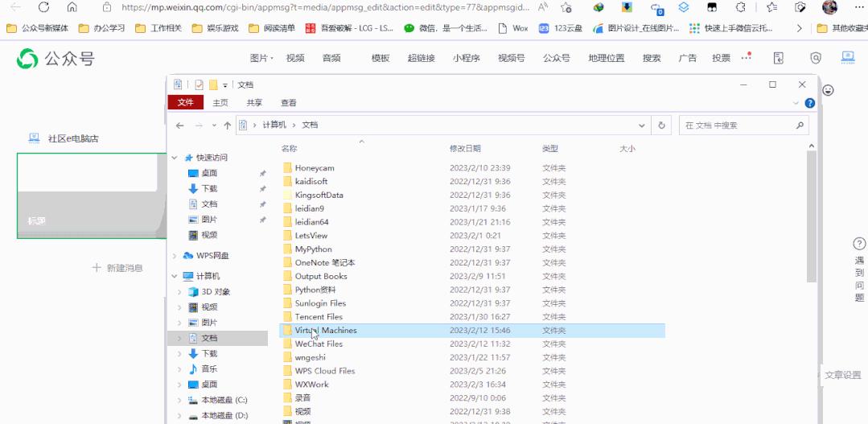
Task: Open the recent locations dropdown arrow
Action: (x=214, y=126)
